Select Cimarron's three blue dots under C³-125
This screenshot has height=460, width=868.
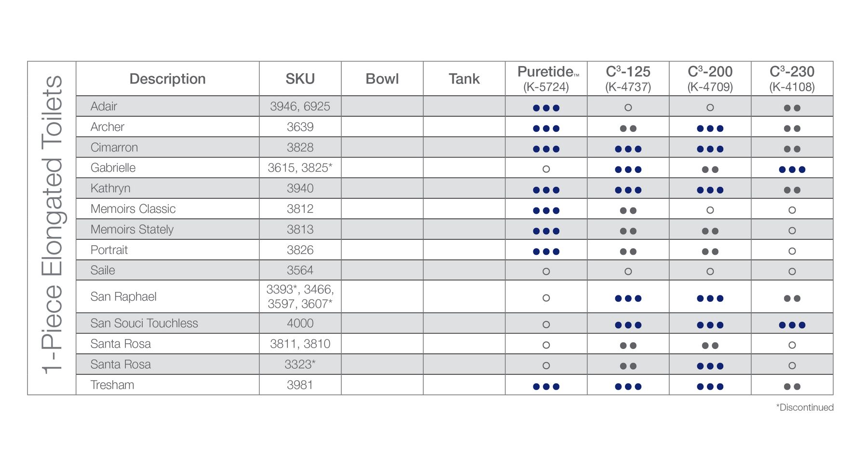click(628, 149)
